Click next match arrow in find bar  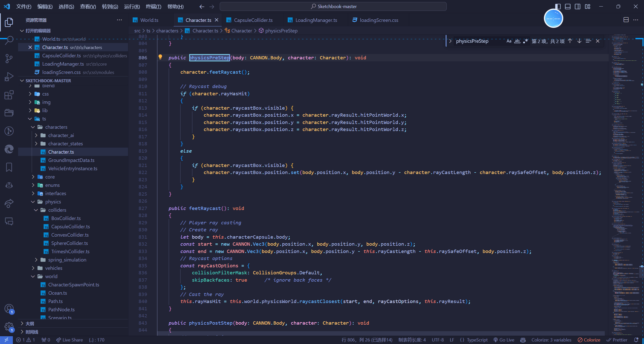(579, 41)
